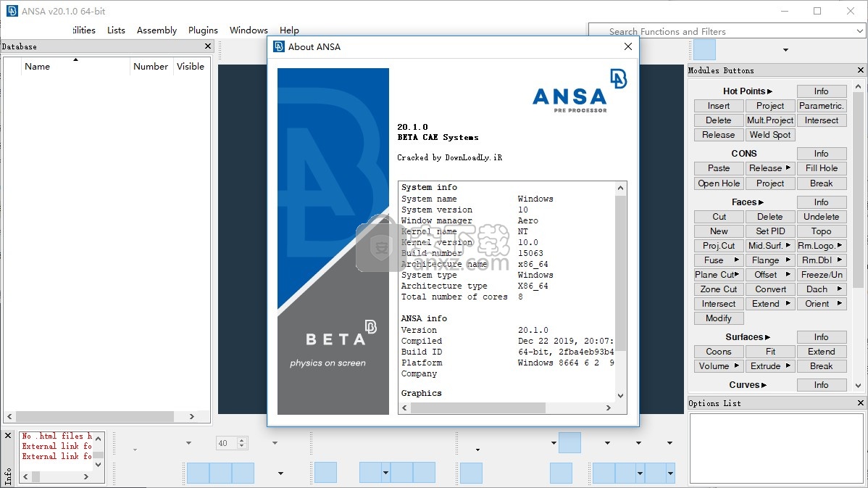Open the Fuse submenu
Screen dimensions: 868x488
719,260
